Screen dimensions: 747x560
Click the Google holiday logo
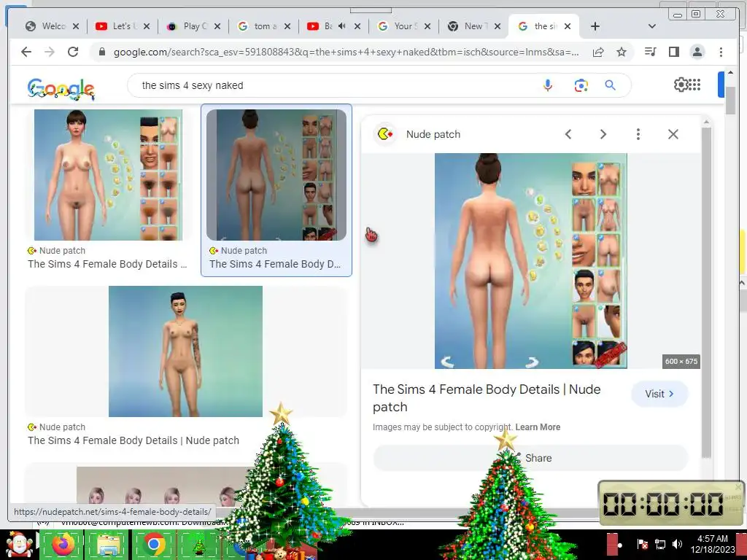tap(61, 88)
